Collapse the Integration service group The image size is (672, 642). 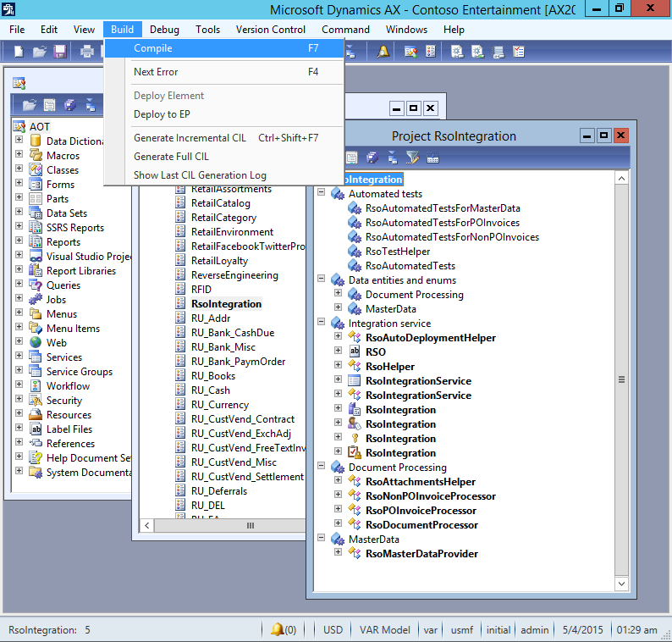tap(322, 324)
